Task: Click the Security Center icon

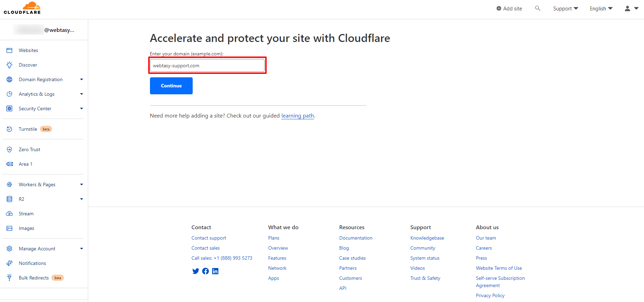Action: coord(9,109)
